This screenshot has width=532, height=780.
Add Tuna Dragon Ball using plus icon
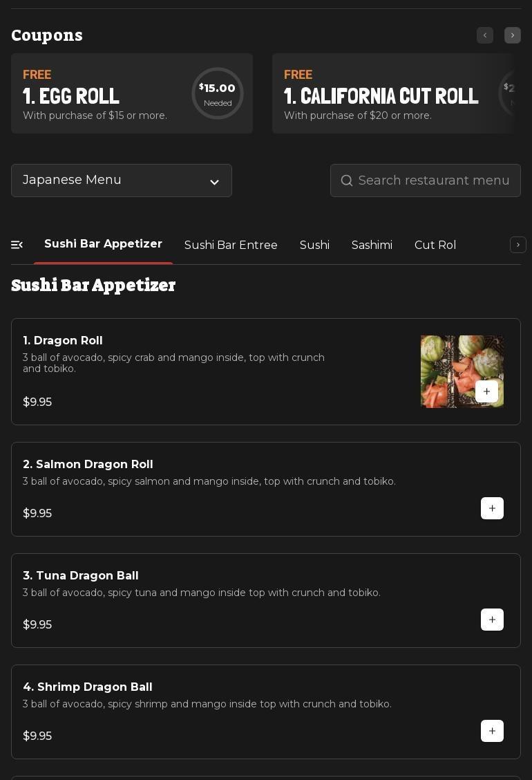click(492, 620)
